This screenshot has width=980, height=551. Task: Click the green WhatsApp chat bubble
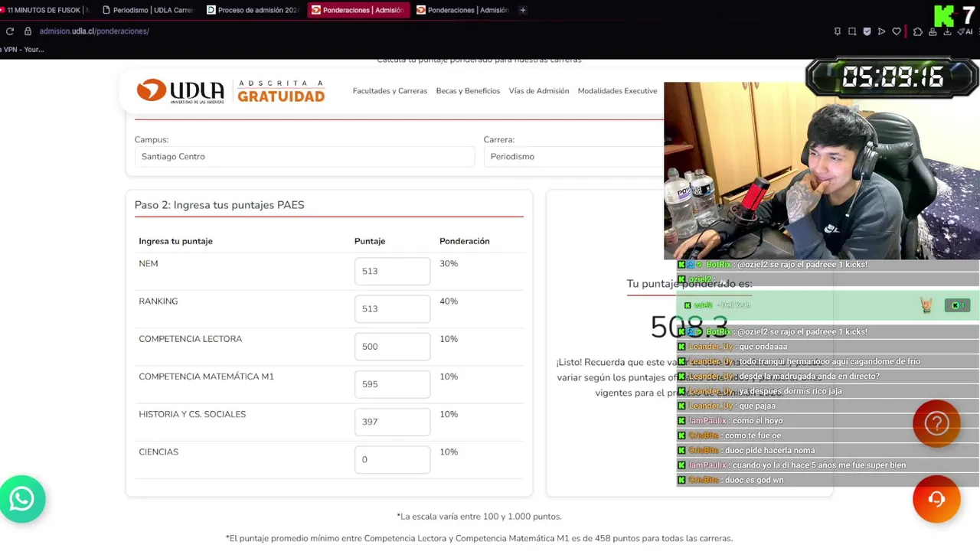tap(22, 499)
